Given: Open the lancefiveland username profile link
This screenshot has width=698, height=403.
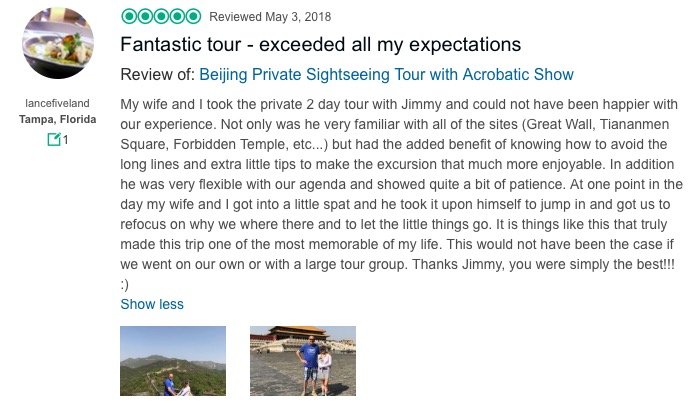Looking at the screenshot, I should (58, 103).
